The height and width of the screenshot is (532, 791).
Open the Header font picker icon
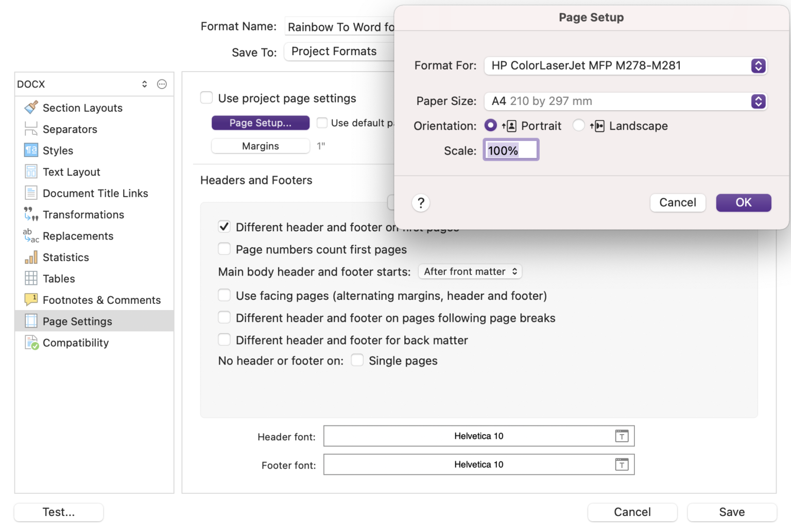[x=622, y=436]
